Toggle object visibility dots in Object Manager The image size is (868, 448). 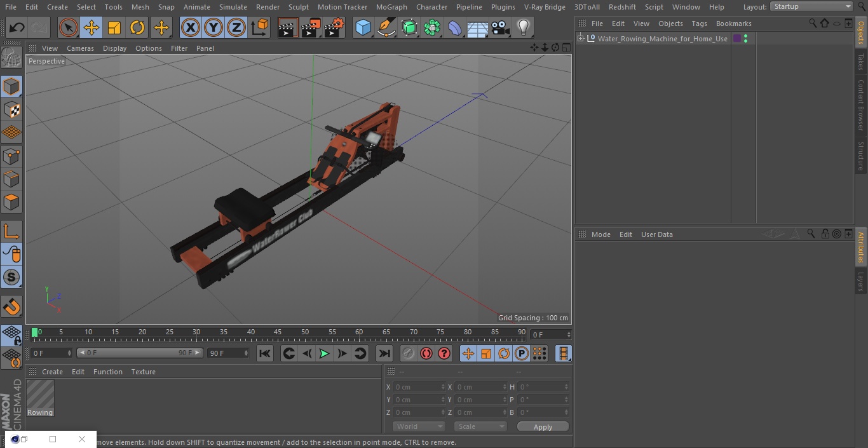click(x=745, y=39)
